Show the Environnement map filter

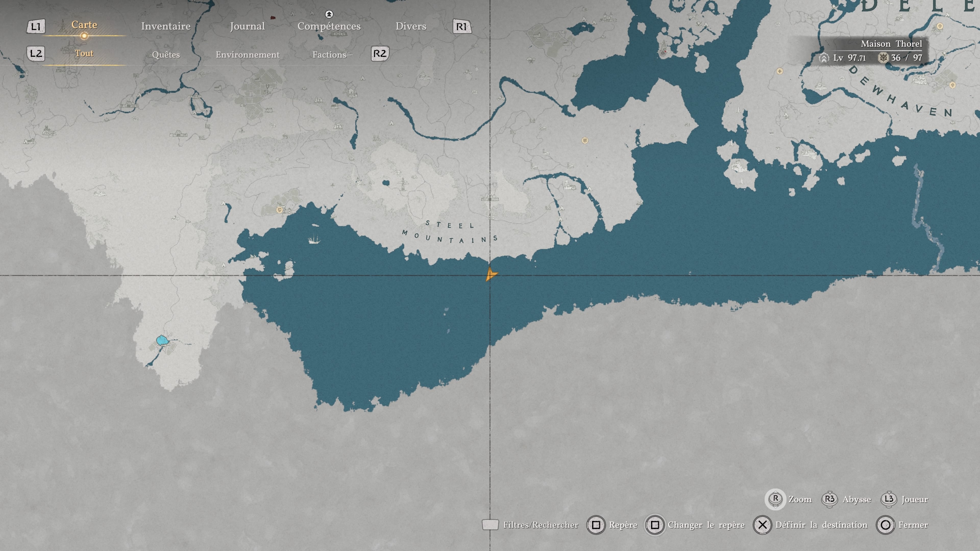[x=248, y=55]
